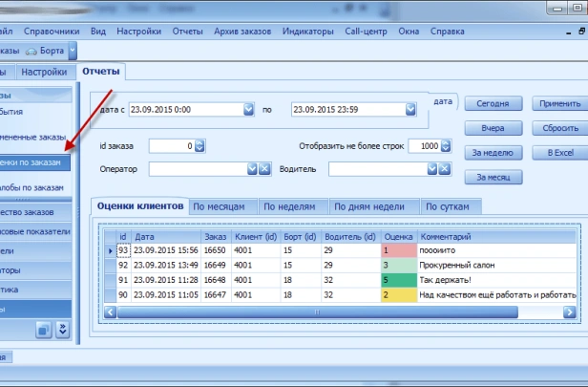The height and width of the screenshot is (387, 588).
Task: Click the left arrow of the horizontal scrollbar
Action: click(x=110, y=312)
